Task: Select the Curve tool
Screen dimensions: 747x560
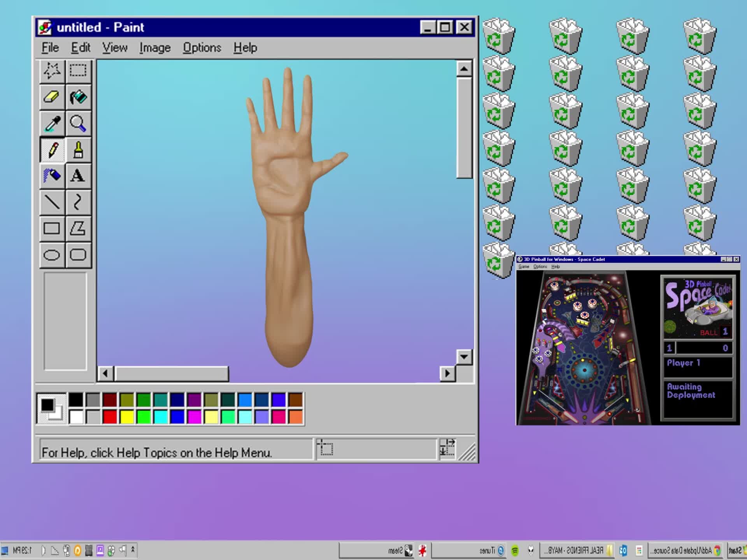Action: point(78,202)
